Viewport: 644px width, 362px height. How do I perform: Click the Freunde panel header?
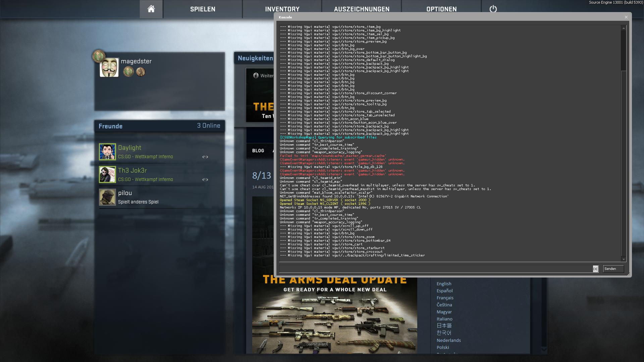pos(160,126)
